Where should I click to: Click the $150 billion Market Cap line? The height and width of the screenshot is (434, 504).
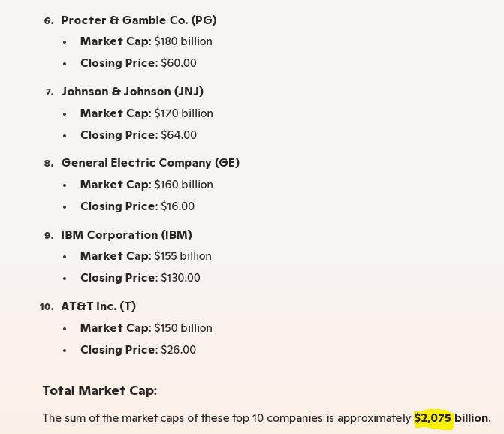click(x=146, y=328)
